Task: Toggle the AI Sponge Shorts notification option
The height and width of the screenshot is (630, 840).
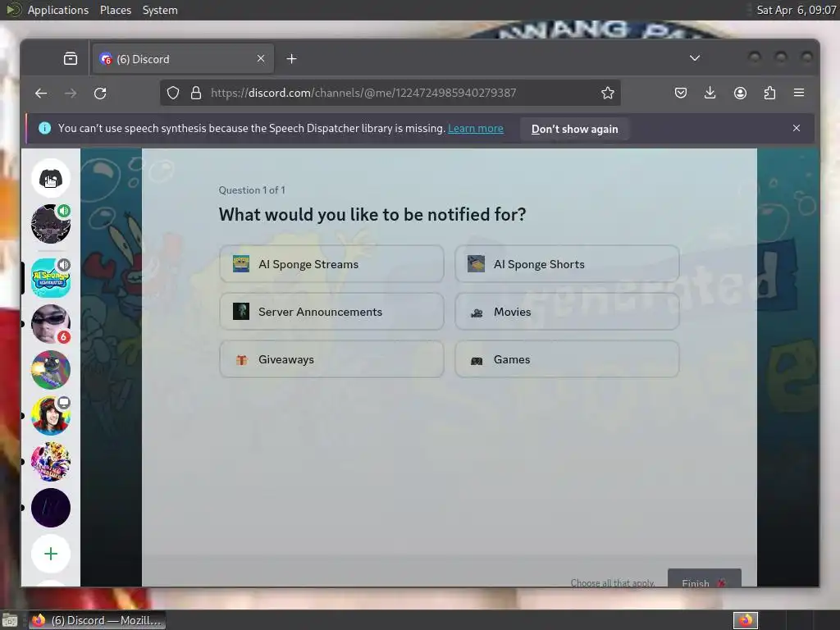Action: tap(567, 264)
